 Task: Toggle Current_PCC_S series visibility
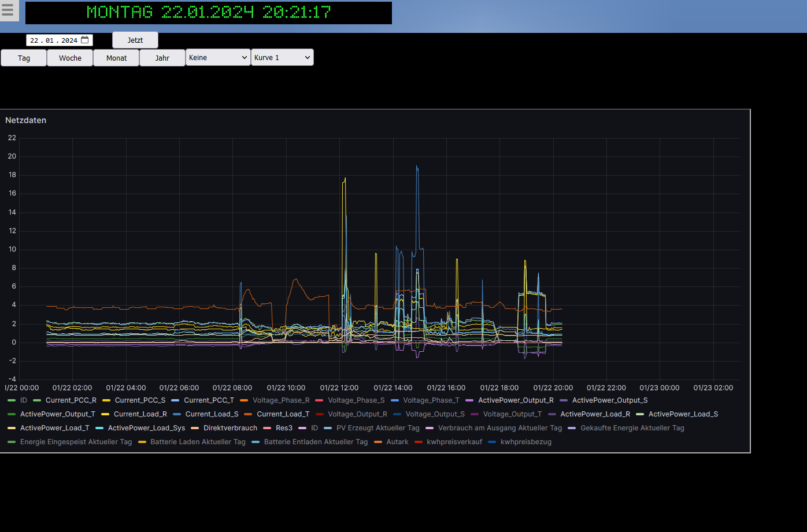(x=140, y=400)
